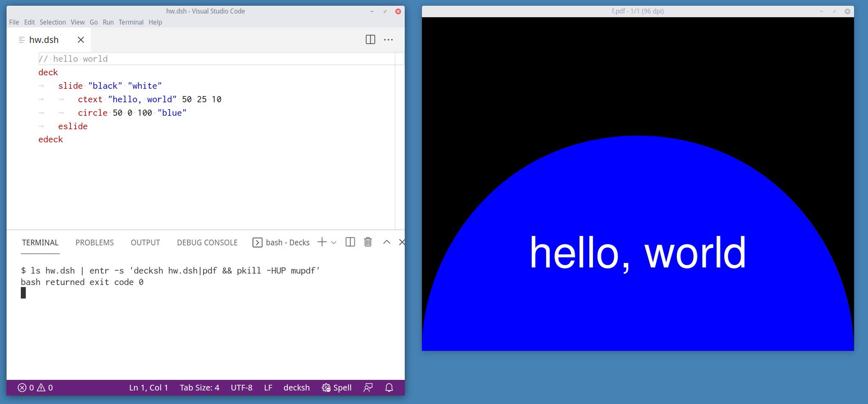Click the warnings count in status bar

click(x=45, y=387)
